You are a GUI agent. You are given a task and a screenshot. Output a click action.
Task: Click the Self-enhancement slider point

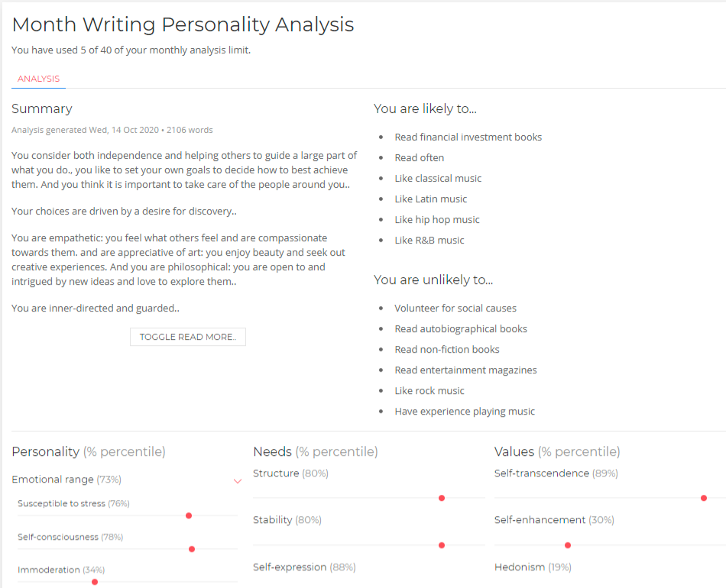(568, 544)
